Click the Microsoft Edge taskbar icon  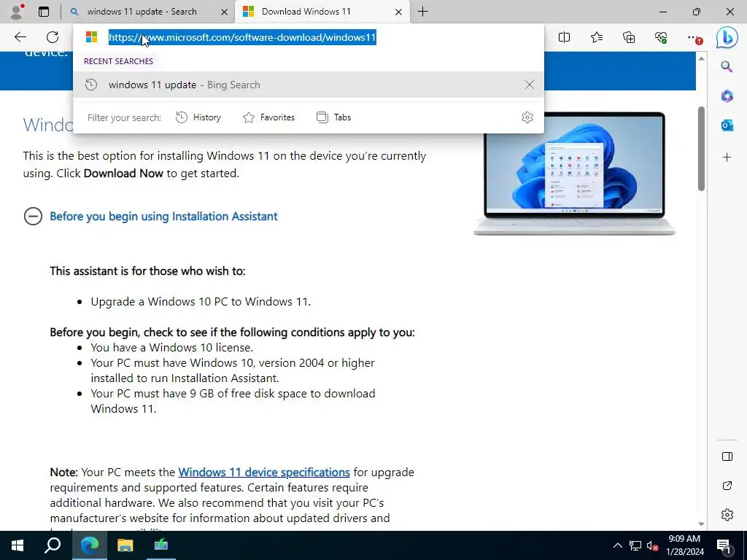89,545
